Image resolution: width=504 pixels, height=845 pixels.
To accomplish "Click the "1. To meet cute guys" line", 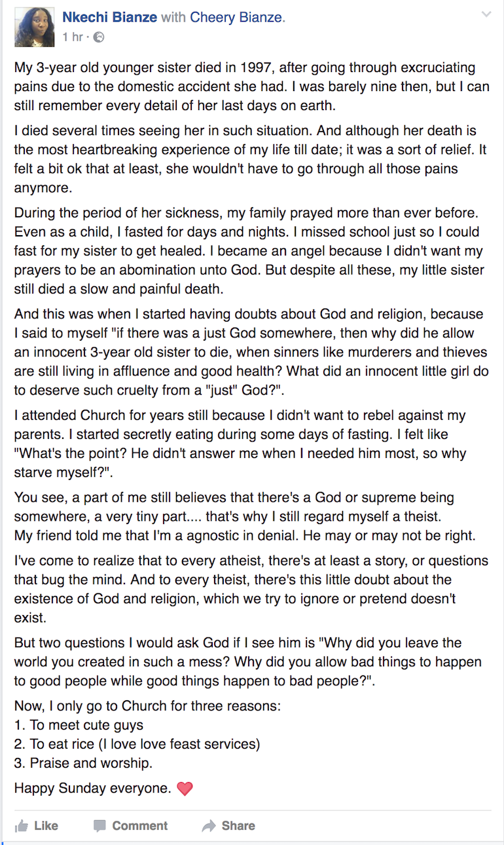I will (79, 725).
